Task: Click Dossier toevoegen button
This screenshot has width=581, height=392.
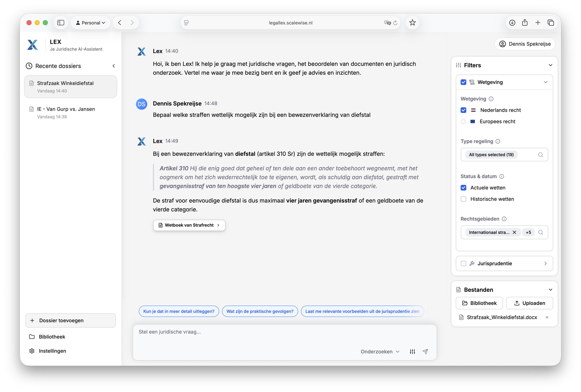Action: click(71, 320)
